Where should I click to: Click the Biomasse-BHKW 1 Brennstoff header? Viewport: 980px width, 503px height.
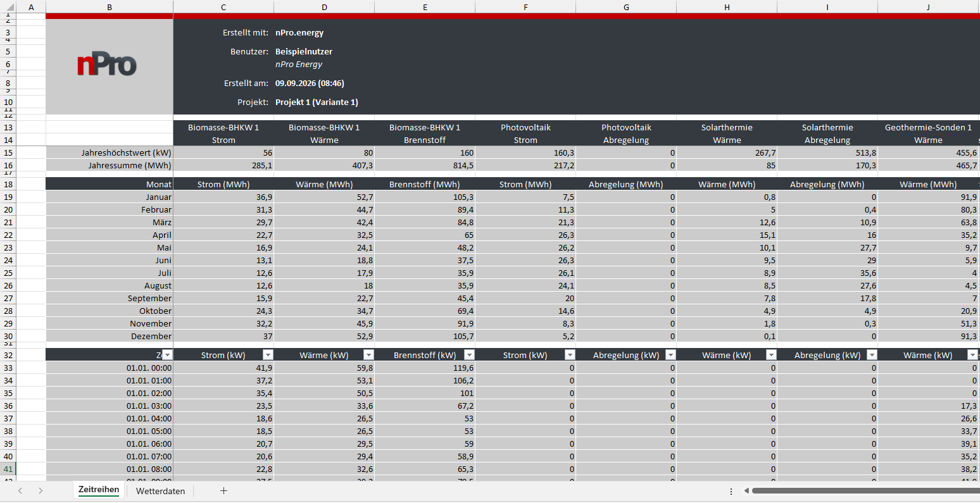(425, 134)
